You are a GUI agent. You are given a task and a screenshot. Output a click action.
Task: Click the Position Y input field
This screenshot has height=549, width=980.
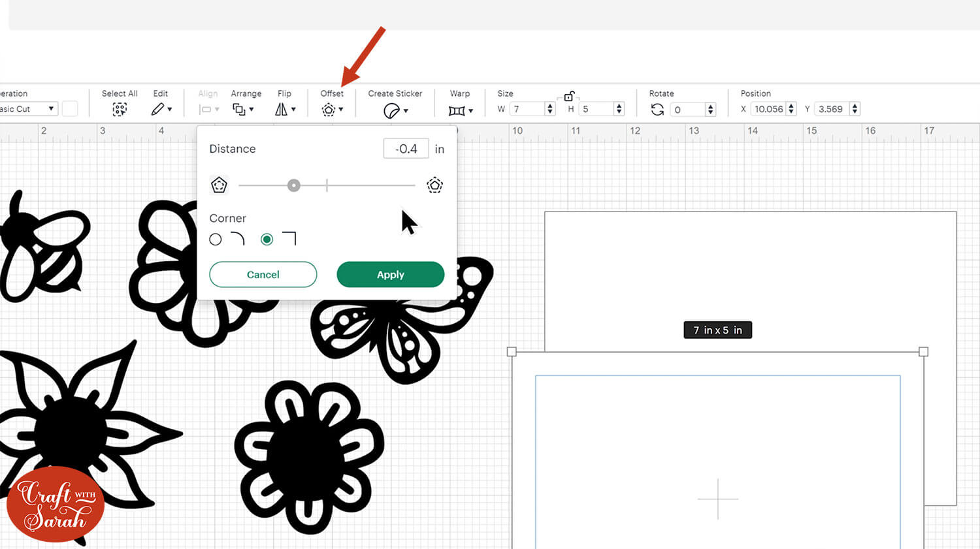832,109
